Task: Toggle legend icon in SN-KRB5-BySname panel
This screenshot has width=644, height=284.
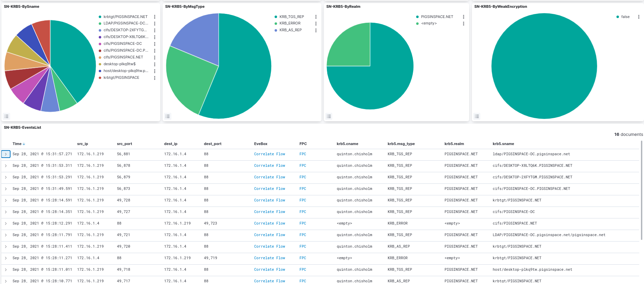Action: click(x=6, y=116)
